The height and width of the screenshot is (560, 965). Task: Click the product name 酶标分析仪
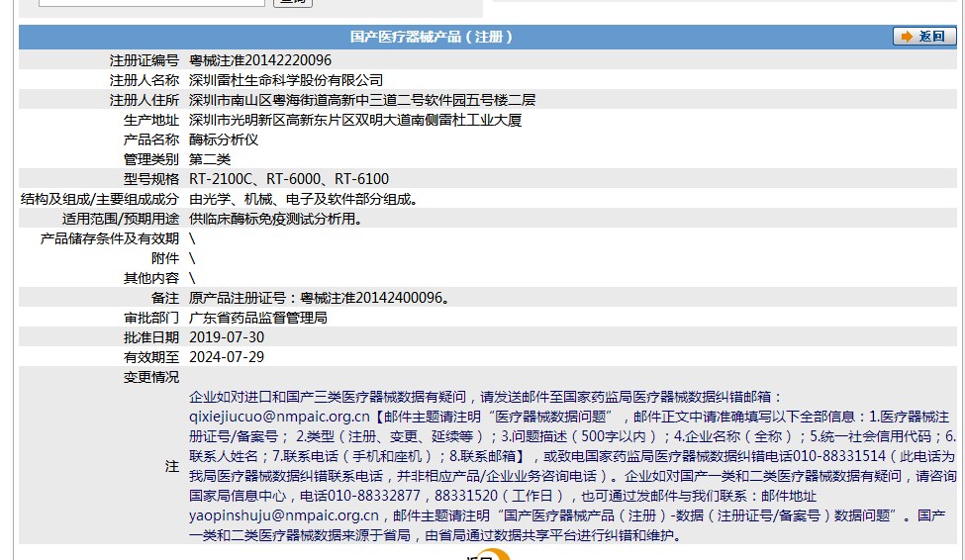pos(224,140)
